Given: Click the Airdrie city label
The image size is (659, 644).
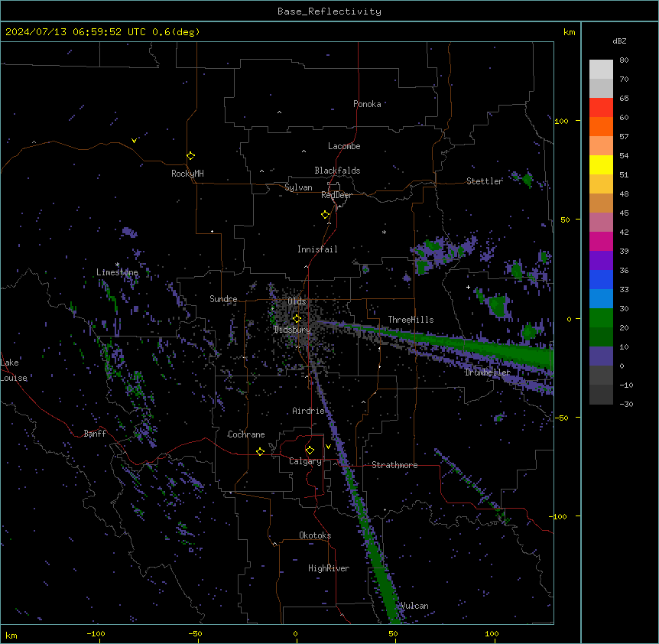Looking at the screenshot, I should pos(309,411).
